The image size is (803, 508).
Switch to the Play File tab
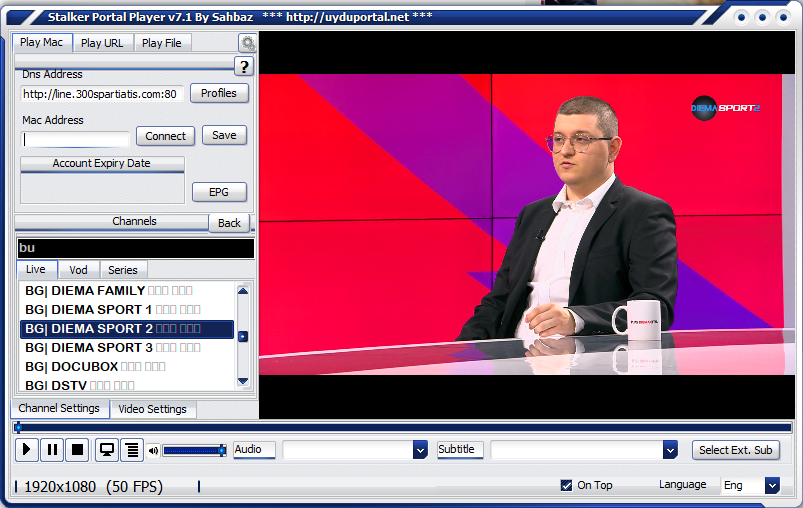tap(162, 43)
